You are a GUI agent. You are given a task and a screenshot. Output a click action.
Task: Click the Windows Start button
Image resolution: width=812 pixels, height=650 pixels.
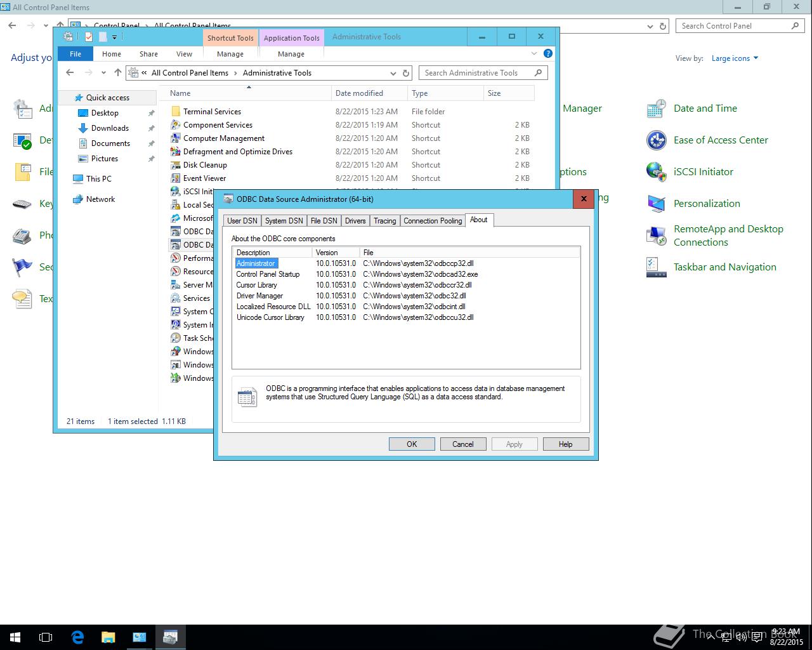point(15,637)
